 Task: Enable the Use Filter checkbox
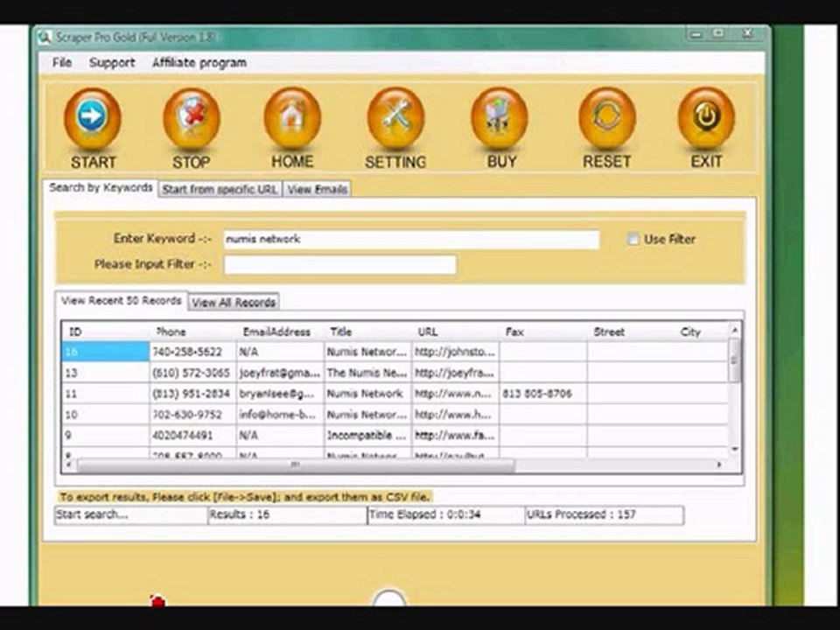click(633, 239)
